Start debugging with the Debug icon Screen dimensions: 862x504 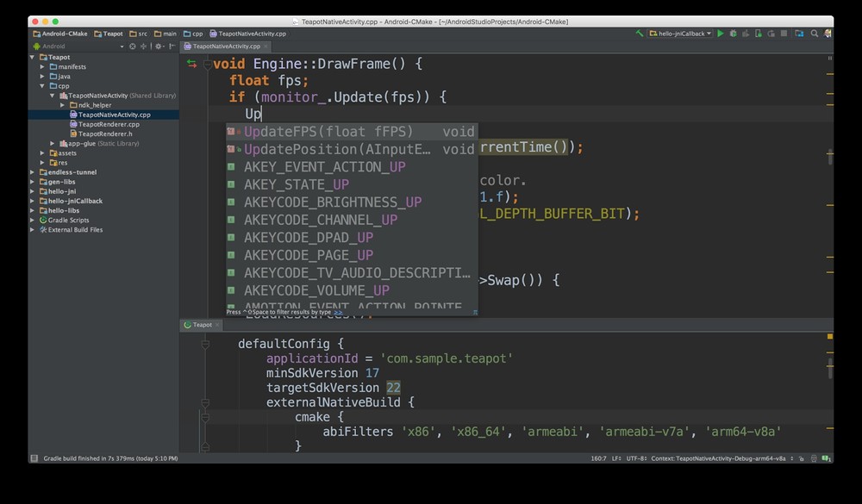point(733,34)
